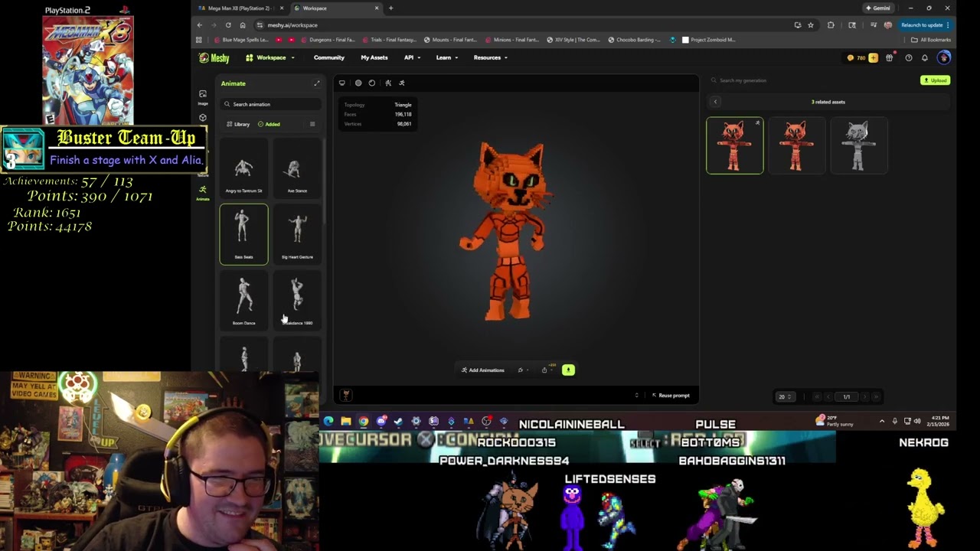Click the small cat thumbnail in prompt bar
The width and height of the screenshot is (980, 551).
[346, 396]
